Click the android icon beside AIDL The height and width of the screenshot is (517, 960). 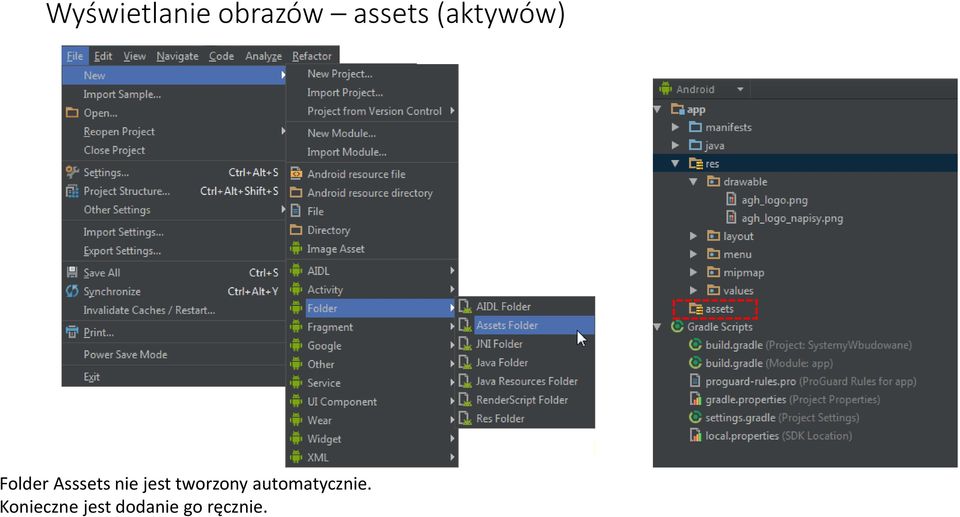coord(296,271)
